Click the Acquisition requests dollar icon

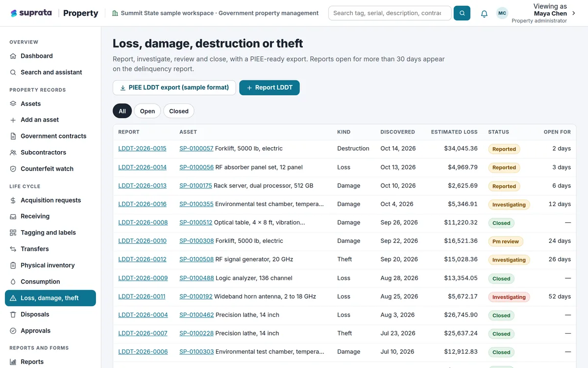pos(13,200)
